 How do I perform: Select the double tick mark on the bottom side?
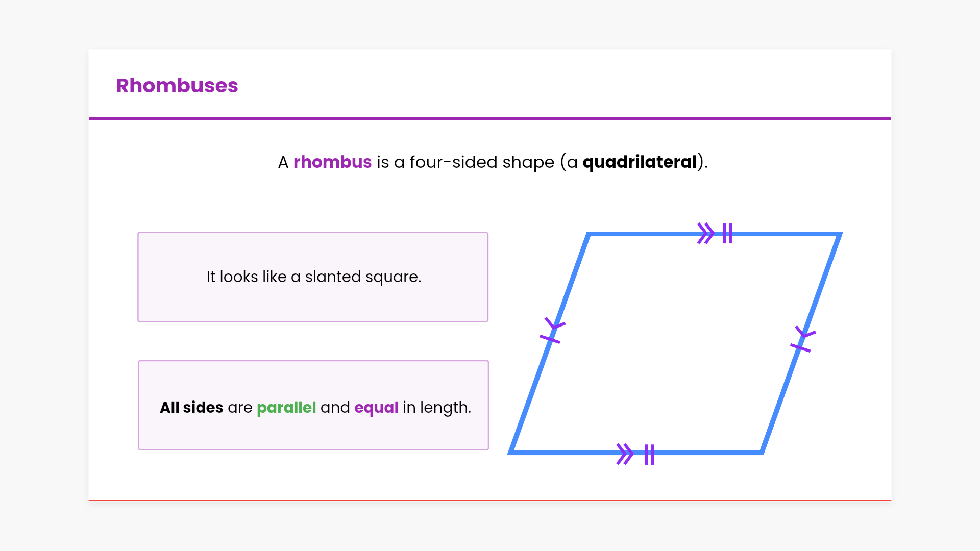pyautogui.click(x=649, y=454)
